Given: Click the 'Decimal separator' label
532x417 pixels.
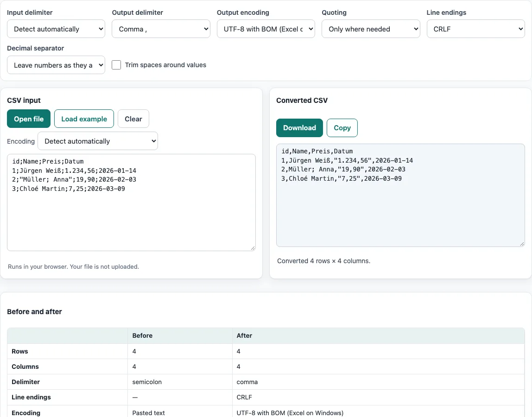Looking at the screenshot, I should (36, 48).
